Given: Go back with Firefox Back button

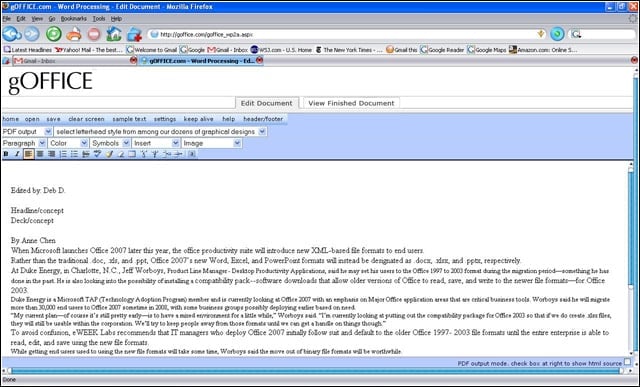Looking at the screenshot, I should click(11, 34).
